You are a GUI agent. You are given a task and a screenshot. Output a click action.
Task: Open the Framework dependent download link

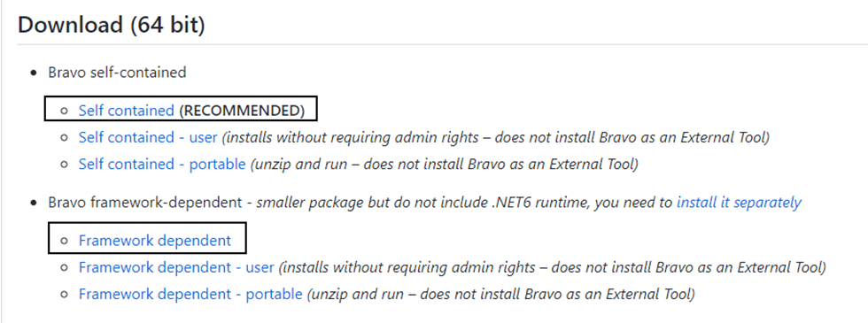click(155, 241)
